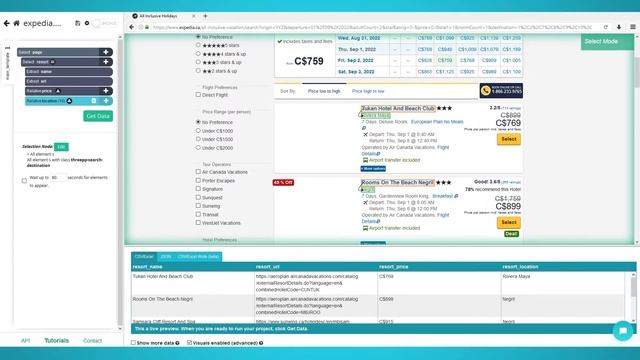Viewport: 640px width, 360px height.
Task: Open the browser downloads icon
Action: coord(619,27)
